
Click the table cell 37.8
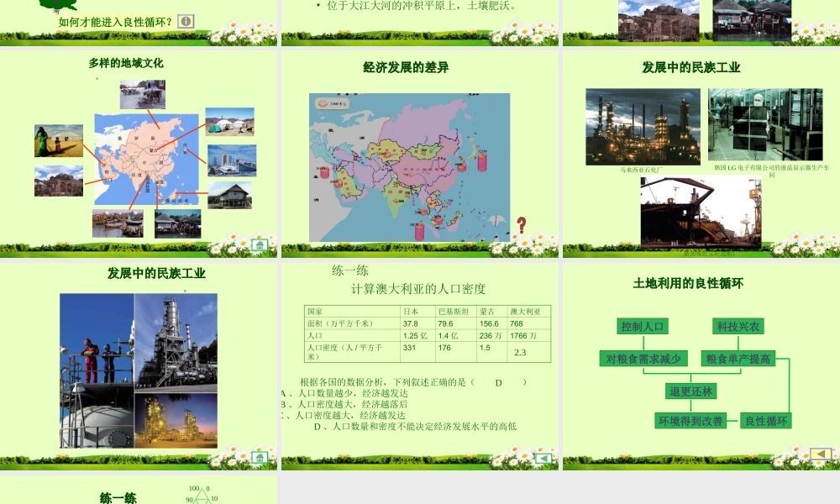click(411, 323)
